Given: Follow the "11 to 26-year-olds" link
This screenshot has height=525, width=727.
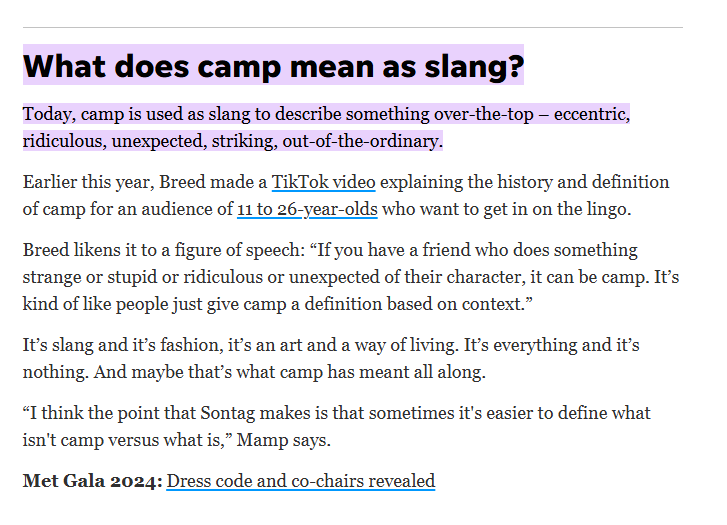Looking at the screenshot, I should (307, 209).
